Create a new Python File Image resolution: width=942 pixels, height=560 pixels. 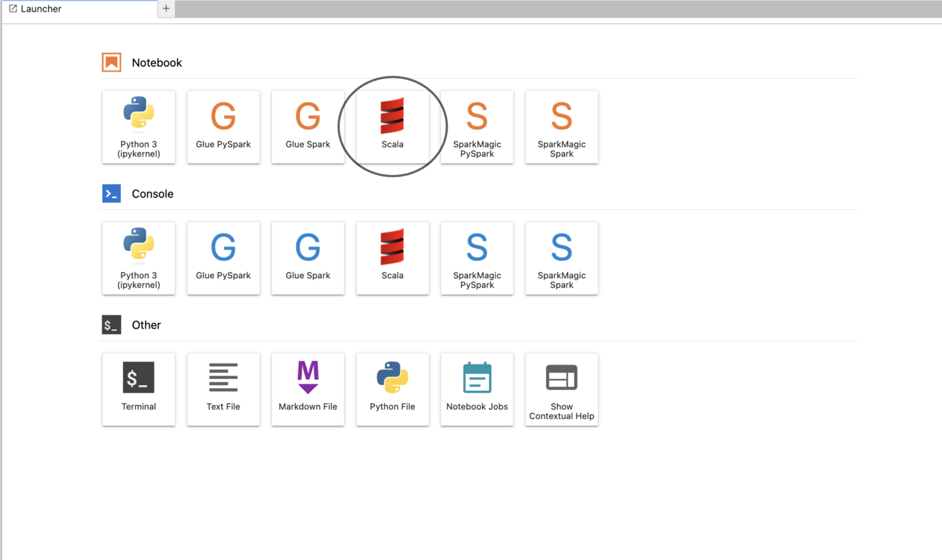click(x=392, y=389)
